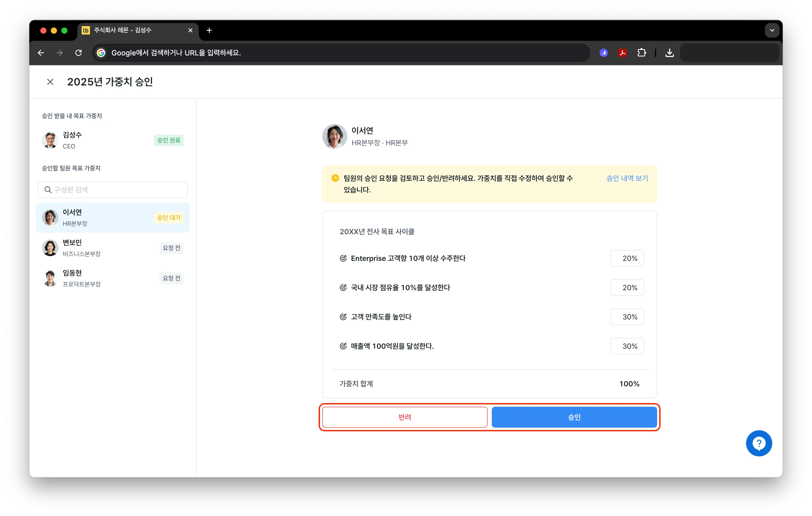The image size is (812, 516).
Task: Focus the browser address bar
Action: pos(341,53)
